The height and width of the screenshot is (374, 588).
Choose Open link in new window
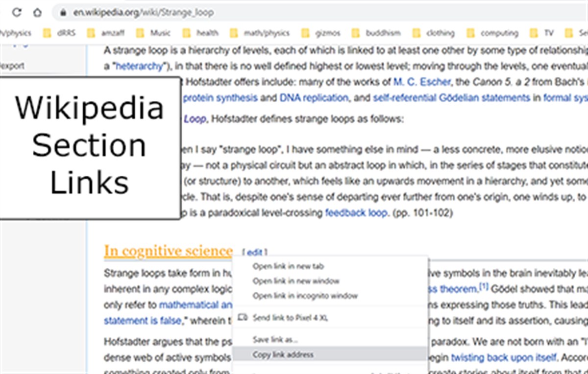[x=296, y=281]
